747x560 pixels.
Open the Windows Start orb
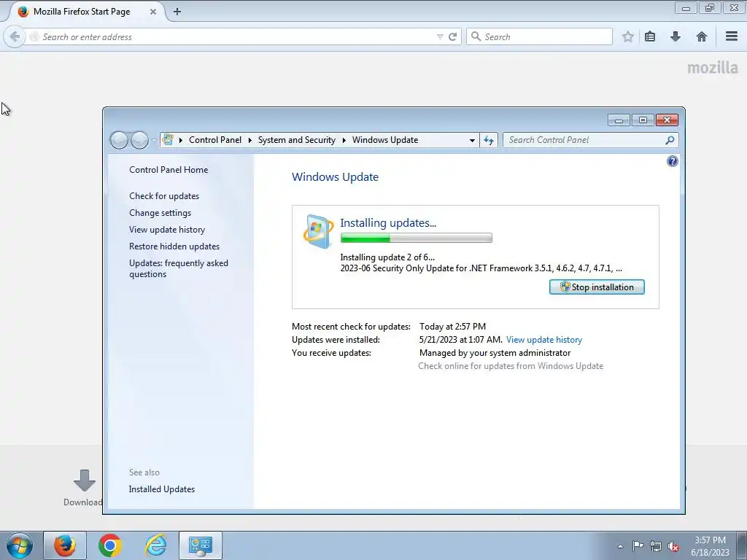coord(20,545)
